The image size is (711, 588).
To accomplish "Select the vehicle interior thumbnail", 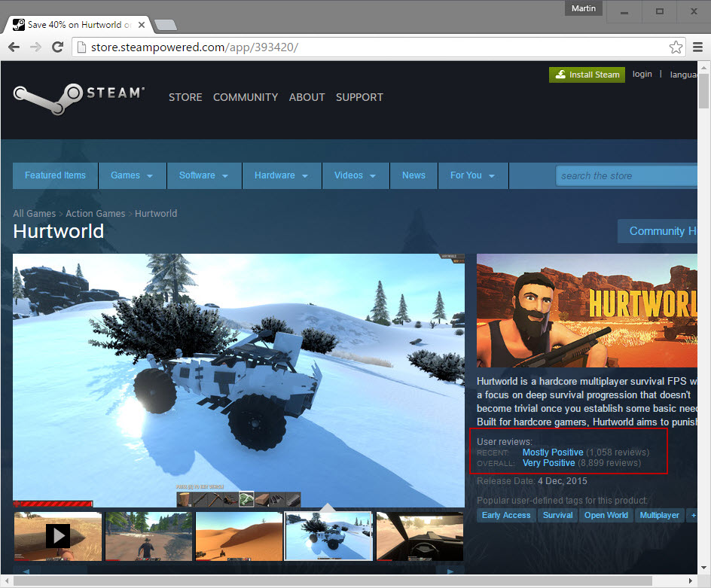I will point(420,536).
